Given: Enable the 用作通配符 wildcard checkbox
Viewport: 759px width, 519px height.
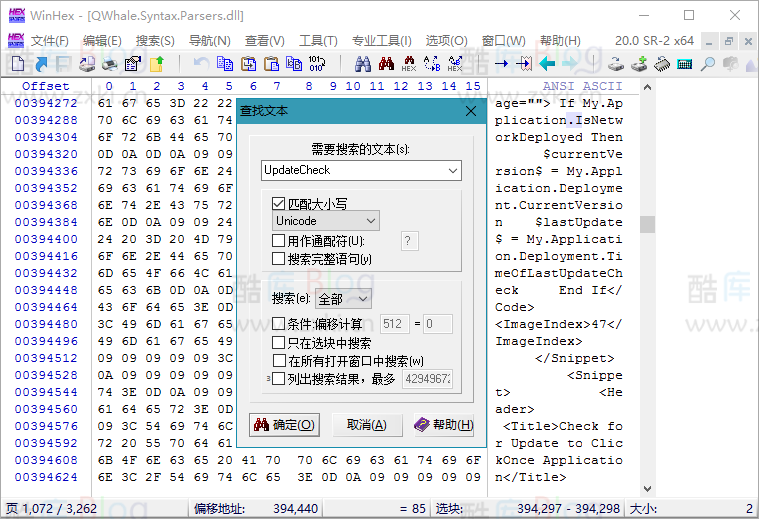Looking at the screenshot, I should 278,241.
